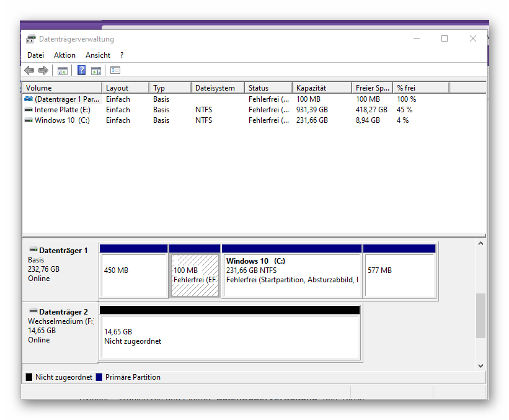Select the 14,65 GB Nicht zugeordnet block
Image resolution: width=509 pixels, height=420 pixels.
[230, 333]
